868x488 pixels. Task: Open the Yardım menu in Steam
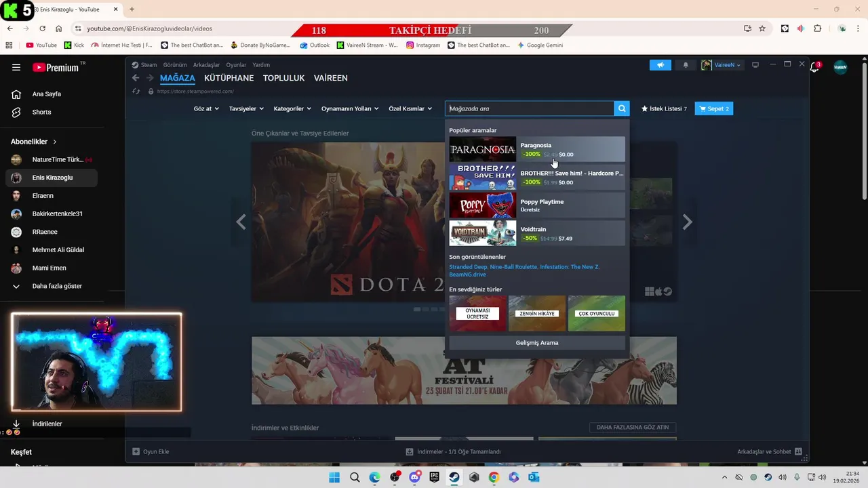(261, 65)
